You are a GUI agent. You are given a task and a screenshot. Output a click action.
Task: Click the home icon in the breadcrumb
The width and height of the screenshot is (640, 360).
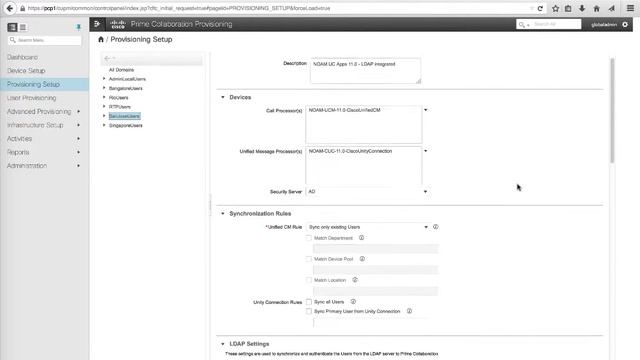[101, 40]
